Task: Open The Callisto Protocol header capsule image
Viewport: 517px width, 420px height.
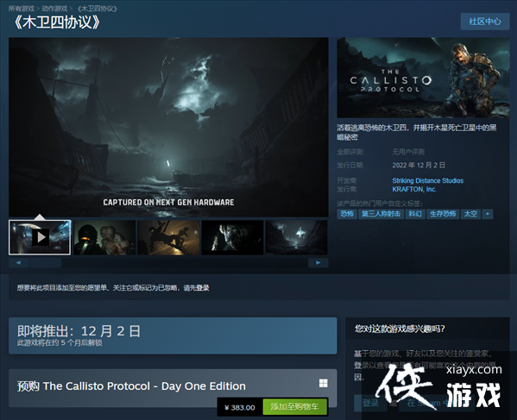Action: (423, 78)
